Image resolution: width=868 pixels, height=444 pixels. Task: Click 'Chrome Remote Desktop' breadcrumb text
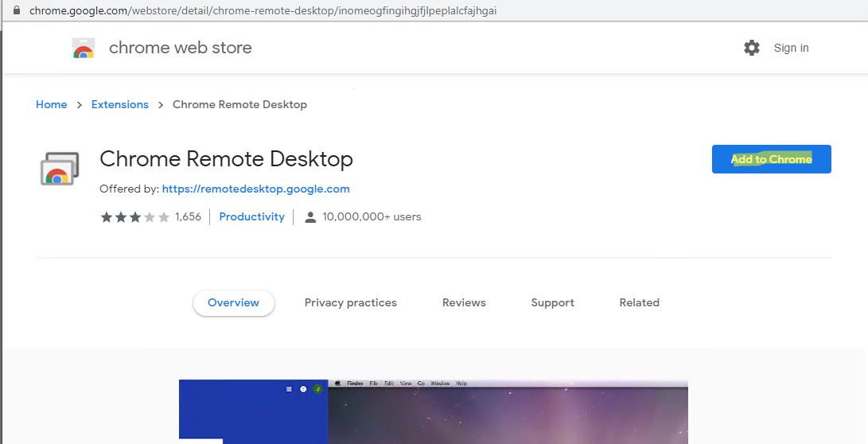pos(239,104)
